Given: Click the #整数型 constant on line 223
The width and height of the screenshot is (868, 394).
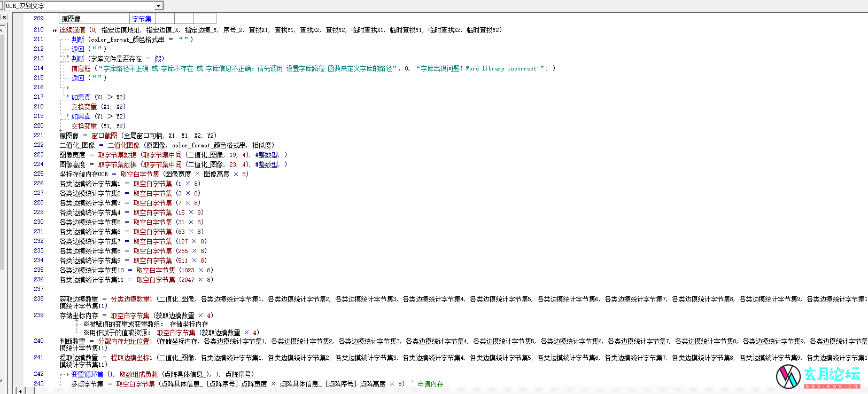Looking at the screenshot, I should click(x=267, y=155).
